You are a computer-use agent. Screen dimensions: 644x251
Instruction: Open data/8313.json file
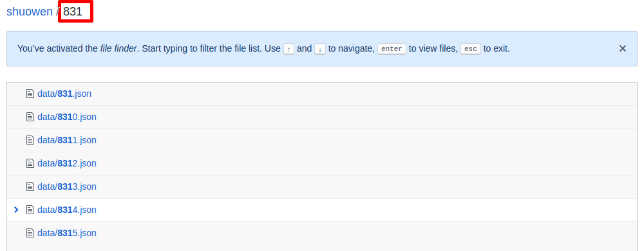coord(67,186)
